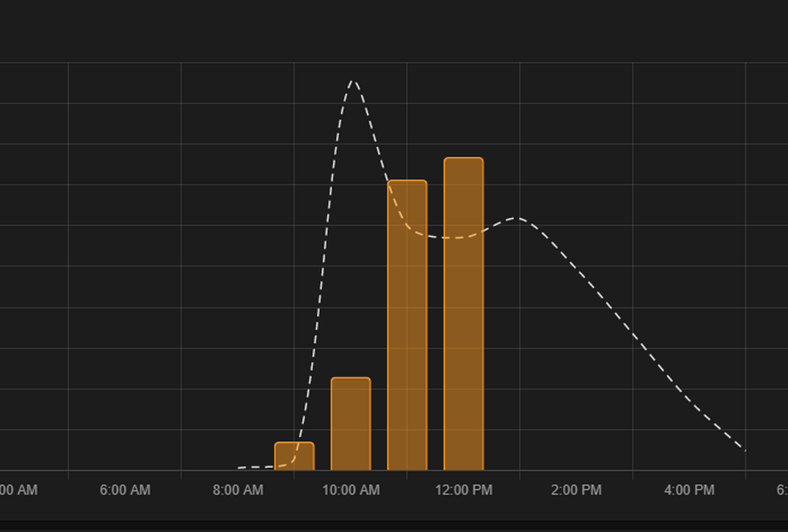Click the "4:00 PM" axis label
The image size is (788, 532).
pos(689,490)
